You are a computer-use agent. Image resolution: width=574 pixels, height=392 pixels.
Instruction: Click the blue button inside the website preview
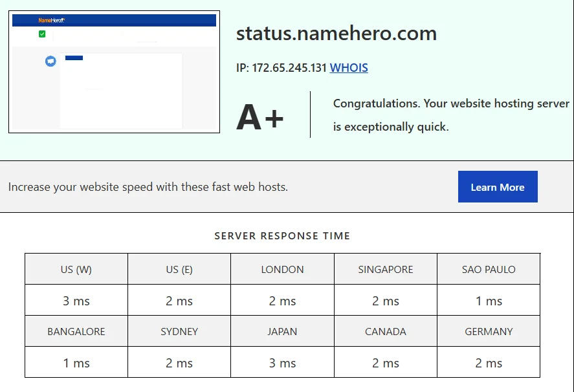[74, 57]
